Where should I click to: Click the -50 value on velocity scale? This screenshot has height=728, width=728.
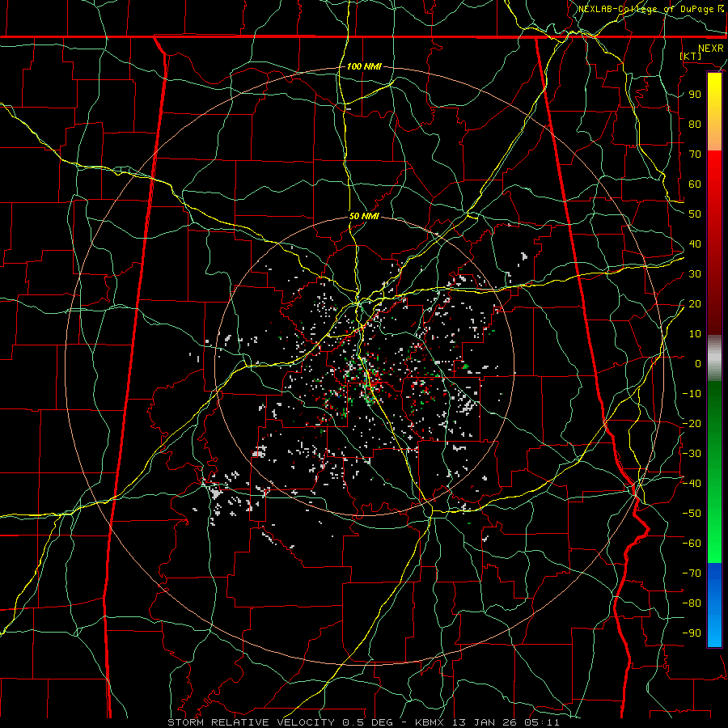692,514
